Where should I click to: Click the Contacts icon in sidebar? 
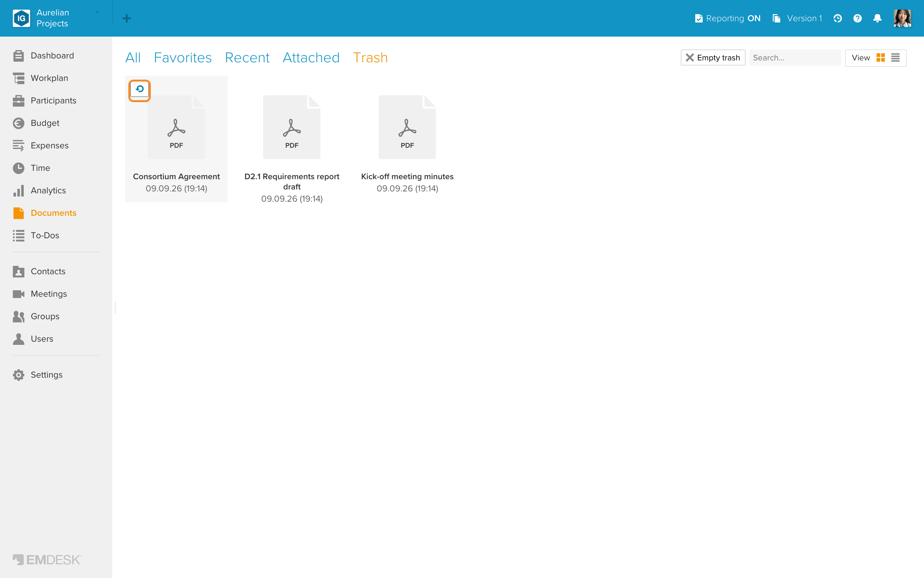tap(18, 272)
